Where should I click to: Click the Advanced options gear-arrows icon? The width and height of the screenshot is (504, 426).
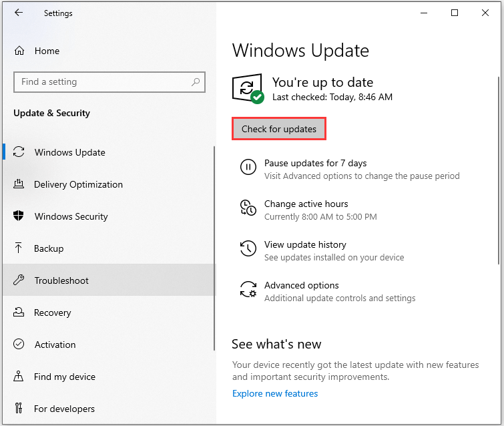(x=248, y=289)
